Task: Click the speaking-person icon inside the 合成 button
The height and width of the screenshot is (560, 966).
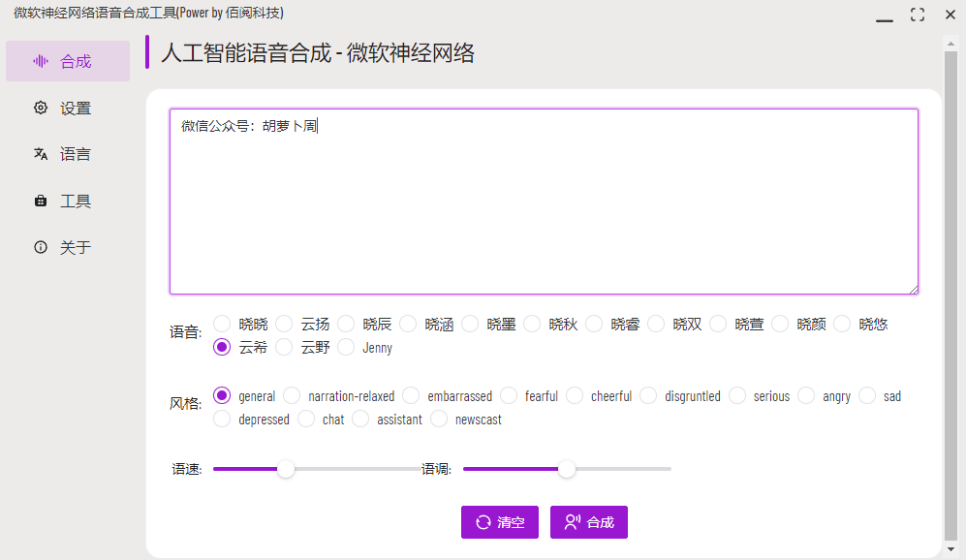Action: click(574, 521)
